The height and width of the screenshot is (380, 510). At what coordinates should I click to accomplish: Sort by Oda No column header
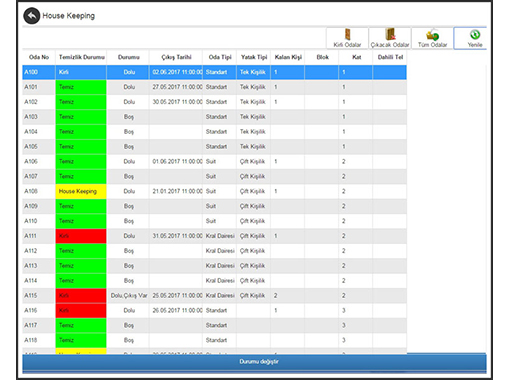pos(39,57)
